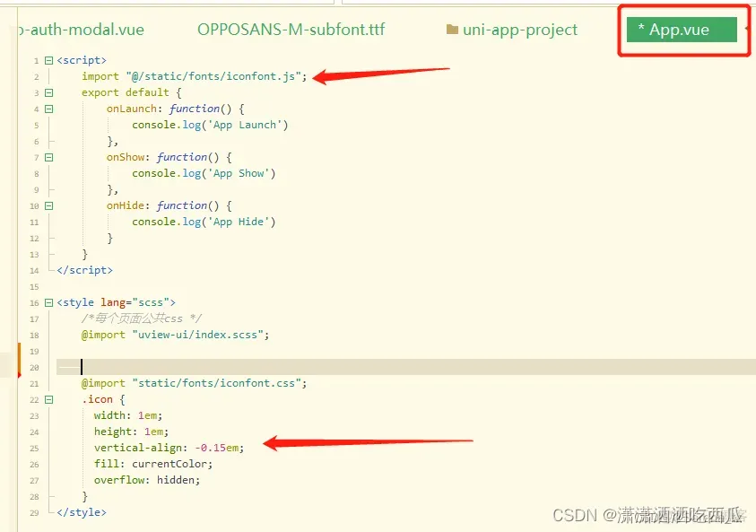Click the 'width: 1em;' declaration
The height and width of the screenshot is (532, 756).
(x=128, y=415)
